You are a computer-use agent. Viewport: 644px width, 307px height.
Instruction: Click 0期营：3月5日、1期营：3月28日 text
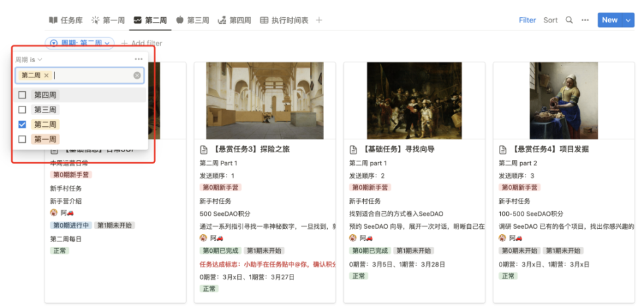click(397, 265)
